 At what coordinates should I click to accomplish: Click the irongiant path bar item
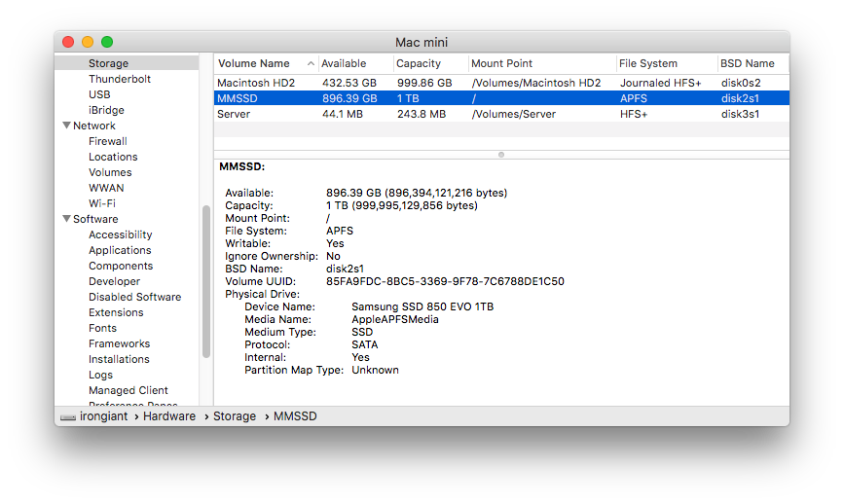tap(104, 416)
